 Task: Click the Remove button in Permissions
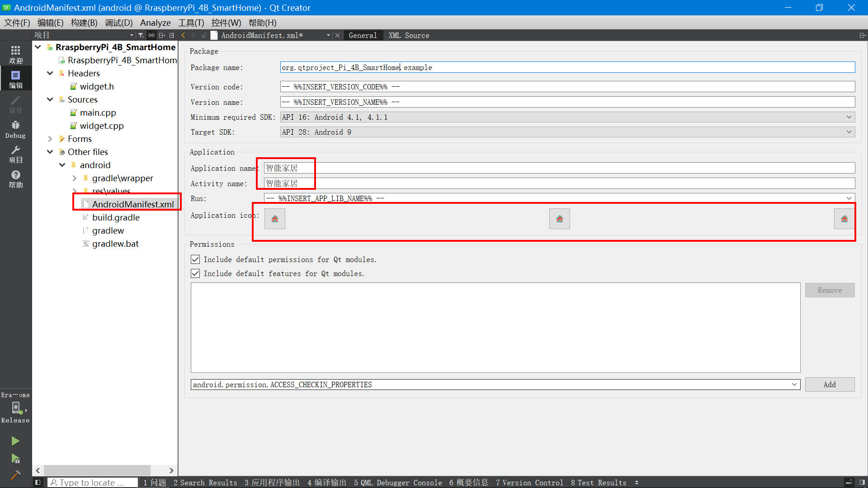click(x=830, y=290)
